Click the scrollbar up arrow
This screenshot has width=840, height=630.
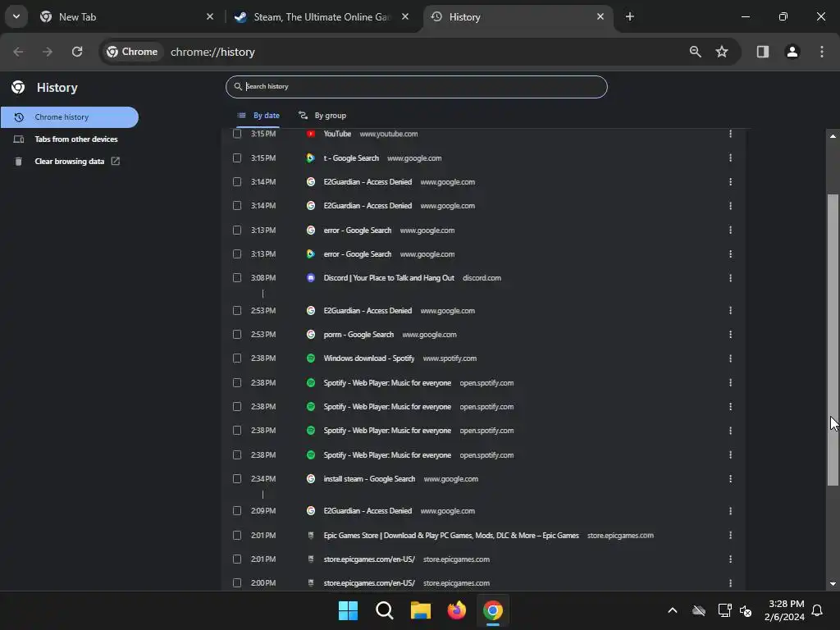point(833,136)
